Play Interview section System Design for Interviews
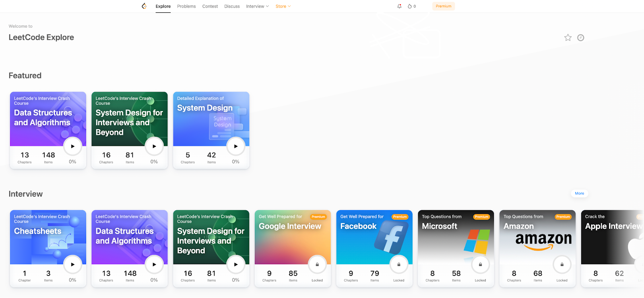Image resolution: width=644 pixels, height=298 pixels. click(236, 265)
